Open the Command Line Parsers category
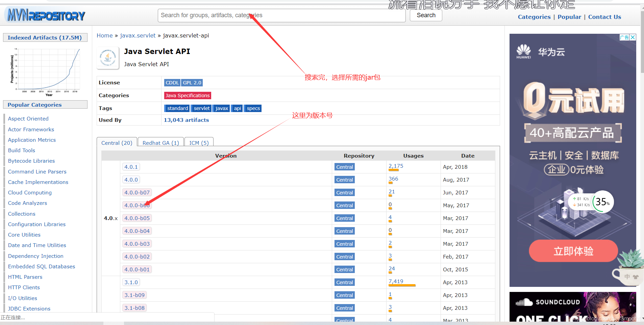 click(37, 172)
